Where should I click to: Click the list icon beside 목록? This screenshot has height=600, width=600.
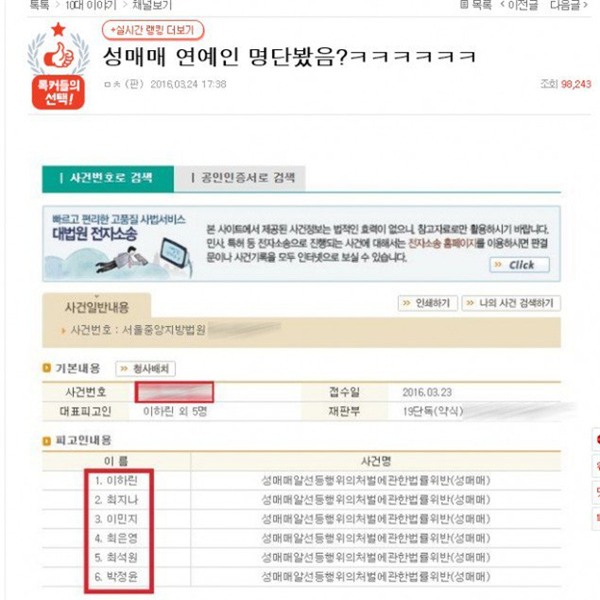(464, 4)
